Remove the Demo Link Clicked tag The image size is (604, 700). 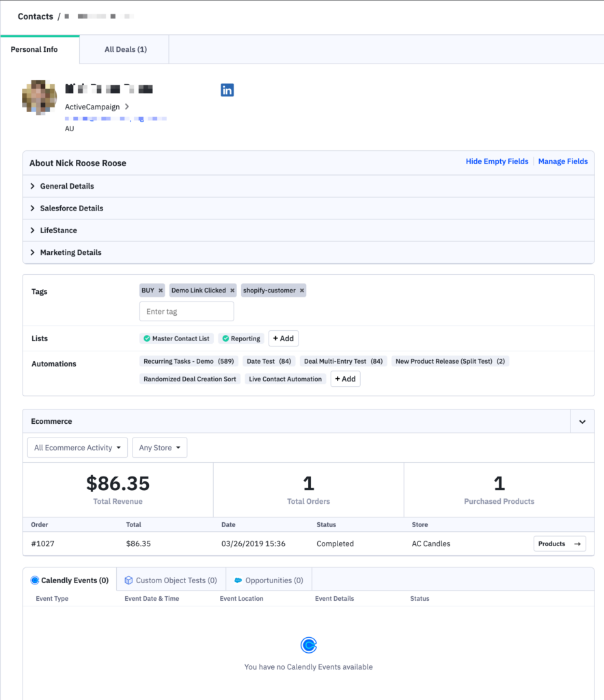[x=232, y=290]
